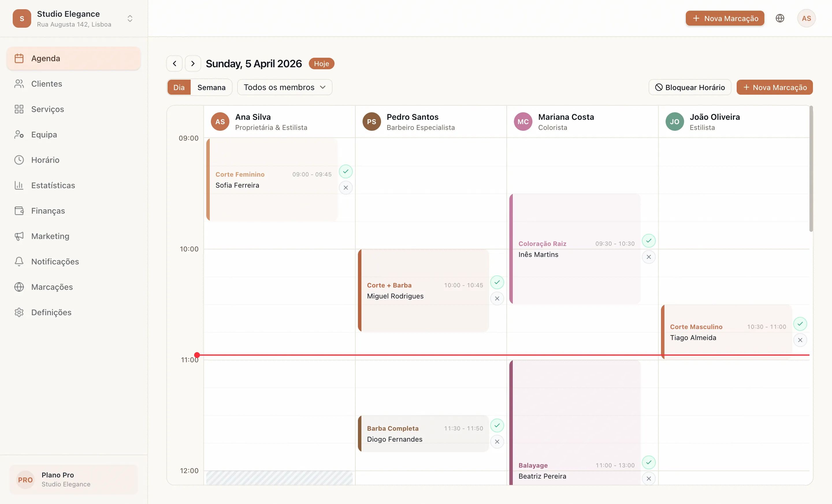Click the red current-time marker dot
The height and width of the screenshot is (504, 832).
[x=197, y=355]
